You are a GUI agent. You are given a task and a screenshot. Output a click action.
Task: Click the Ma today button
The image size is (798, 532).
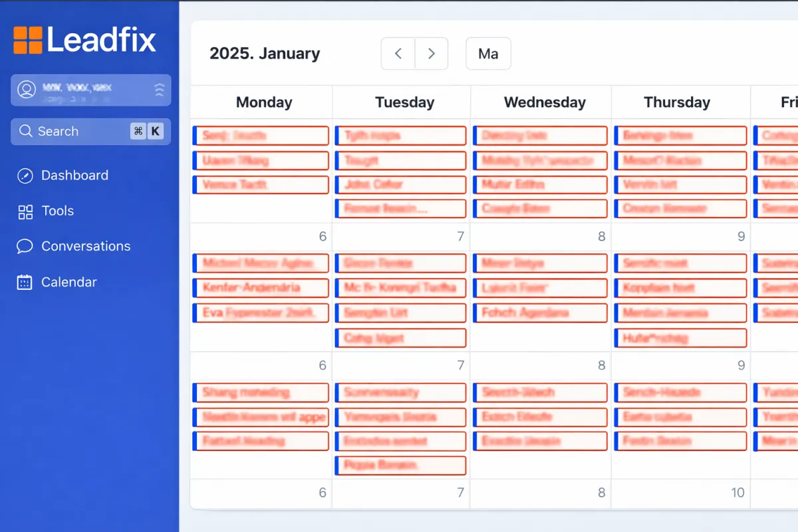488,54
